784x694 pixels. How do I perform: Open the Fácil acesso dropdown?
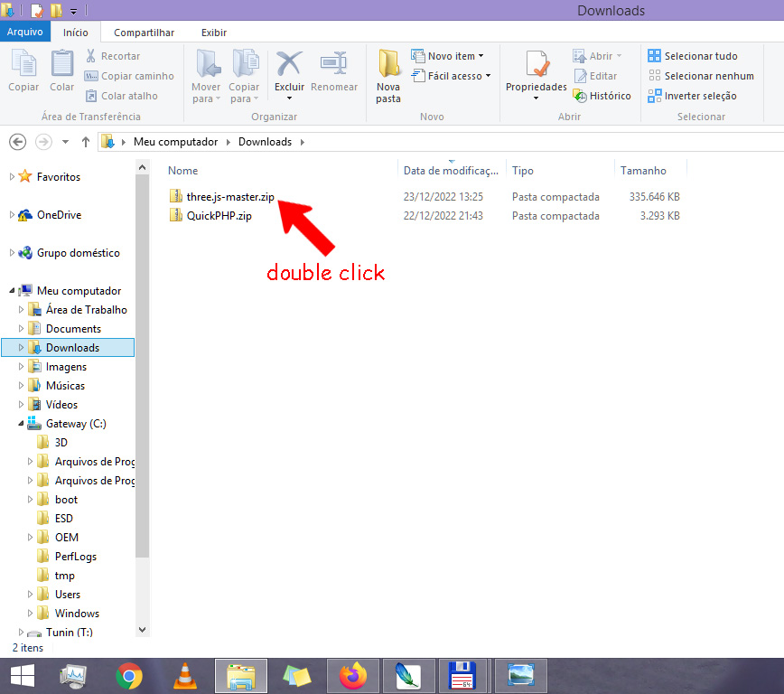(x=451, y=76)
